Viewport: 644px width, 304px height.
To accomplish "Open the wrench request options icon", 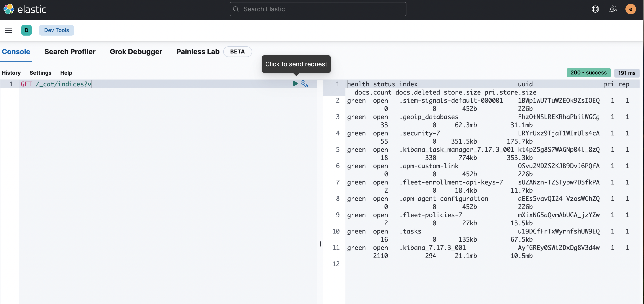I will pos(304,84).
